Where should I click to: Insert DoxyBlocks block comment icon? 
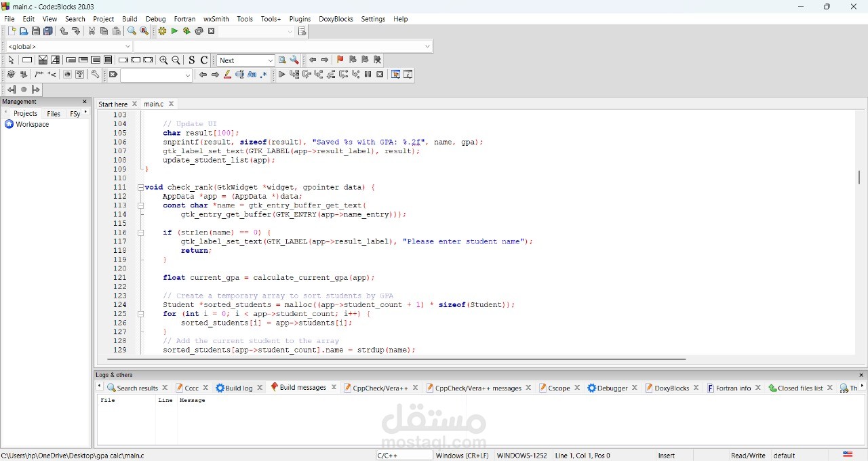39,75
